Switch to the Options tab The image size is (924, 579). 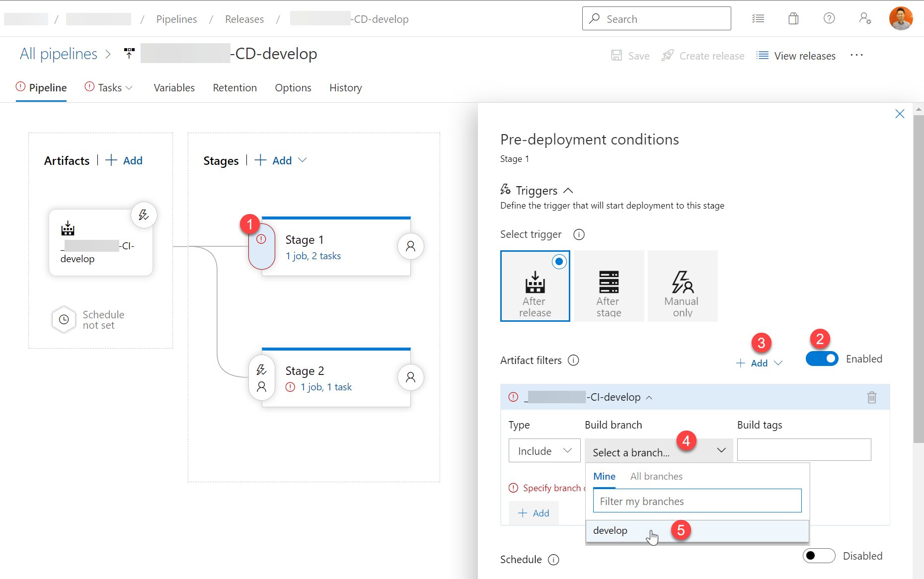tap(293, 88)
